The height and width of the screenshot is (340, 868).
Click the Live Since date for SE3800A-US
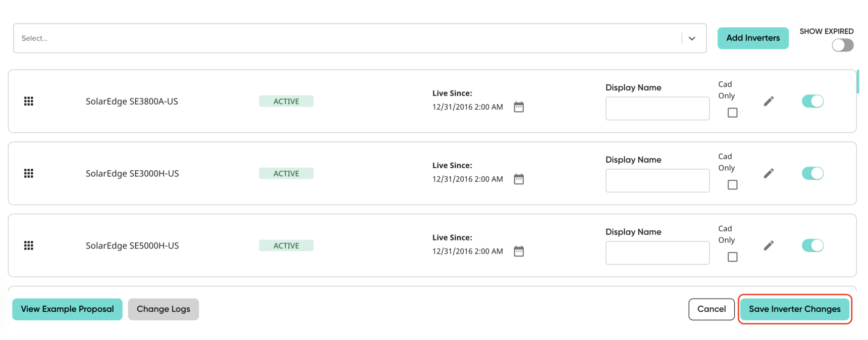click(x=468, y=107)
